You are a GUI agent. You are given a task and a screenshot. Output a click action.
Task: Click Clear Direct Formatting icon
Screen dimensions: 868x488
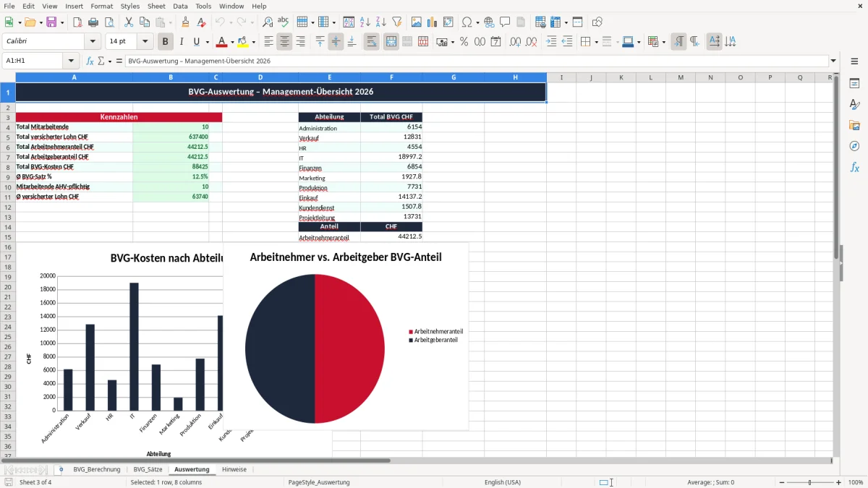pyautogui.click(x=201, y=22)
